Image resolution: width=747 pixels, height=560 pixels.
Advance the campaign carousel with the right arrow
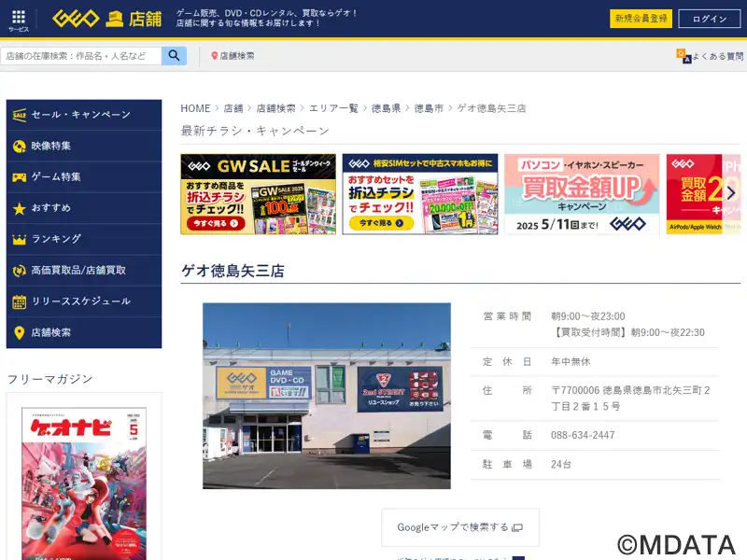point(731,193)
